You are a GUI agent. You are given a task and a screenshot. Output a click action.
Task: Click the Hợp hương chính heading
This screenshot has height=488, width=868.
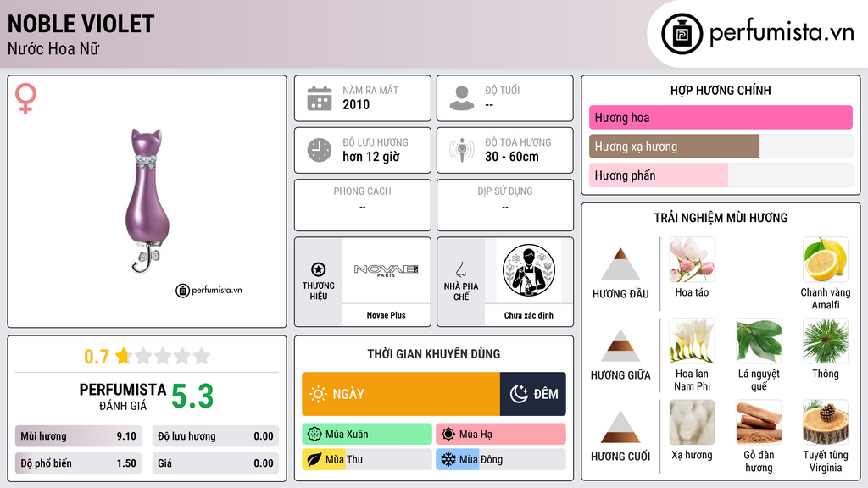coord(721,90)
